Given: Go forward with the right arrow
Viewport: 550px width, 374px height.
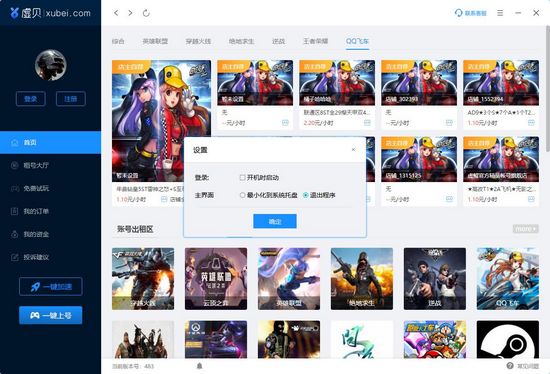Looking at the screenshot, I should pos(130,13).
